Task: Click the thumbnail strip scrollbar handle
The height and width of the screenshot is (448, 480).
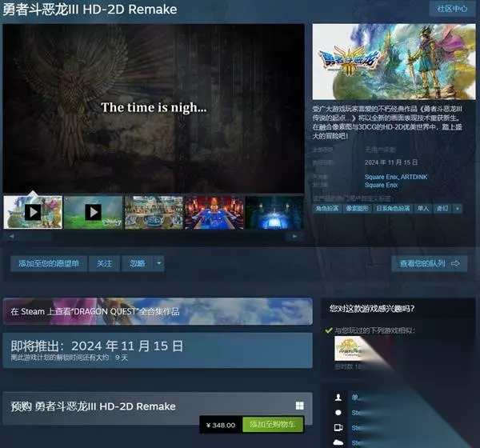Action: [36, 236]
